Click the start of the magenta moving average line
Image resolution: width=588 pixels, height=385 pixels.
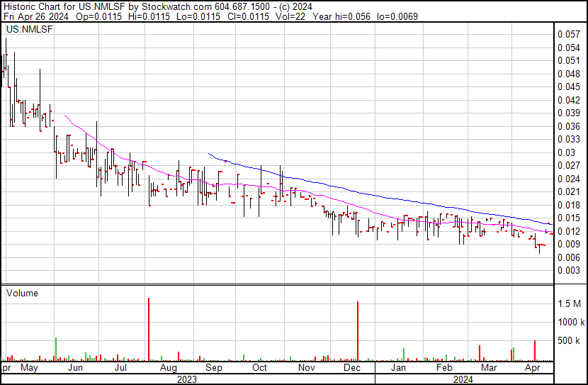point(65,115)
